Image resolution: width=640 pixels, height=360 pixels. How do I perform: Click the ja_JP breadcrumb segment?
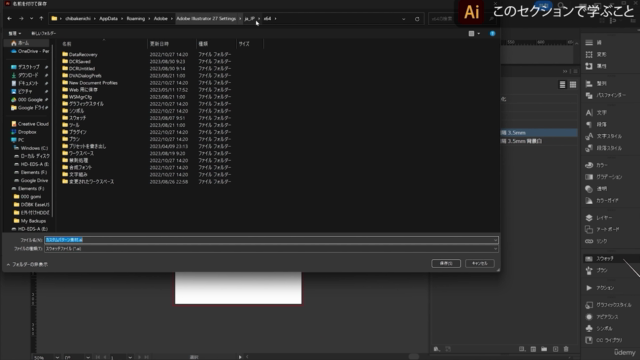pyautogui.click(x=250, y=18)
